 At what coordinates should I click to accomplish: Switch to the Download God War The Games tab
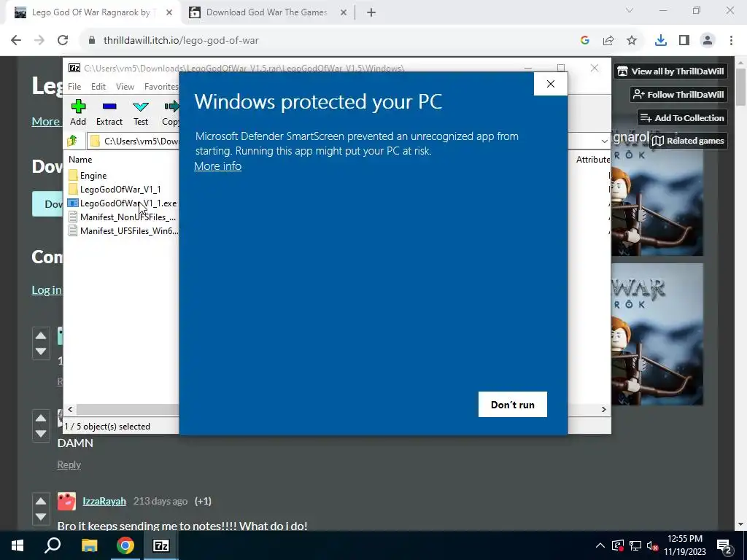pos(266,12)
